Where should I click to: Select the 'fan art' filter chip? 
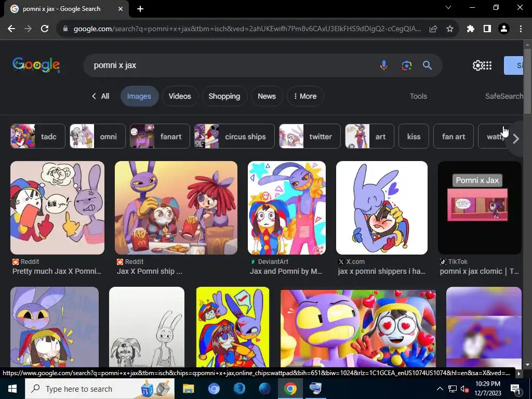[453, 137]
